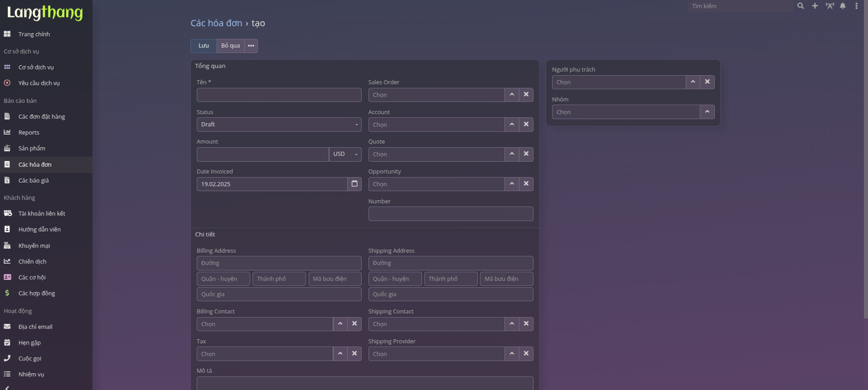
Task: Click the Bỏ qua cancel button
Action: 230,46
